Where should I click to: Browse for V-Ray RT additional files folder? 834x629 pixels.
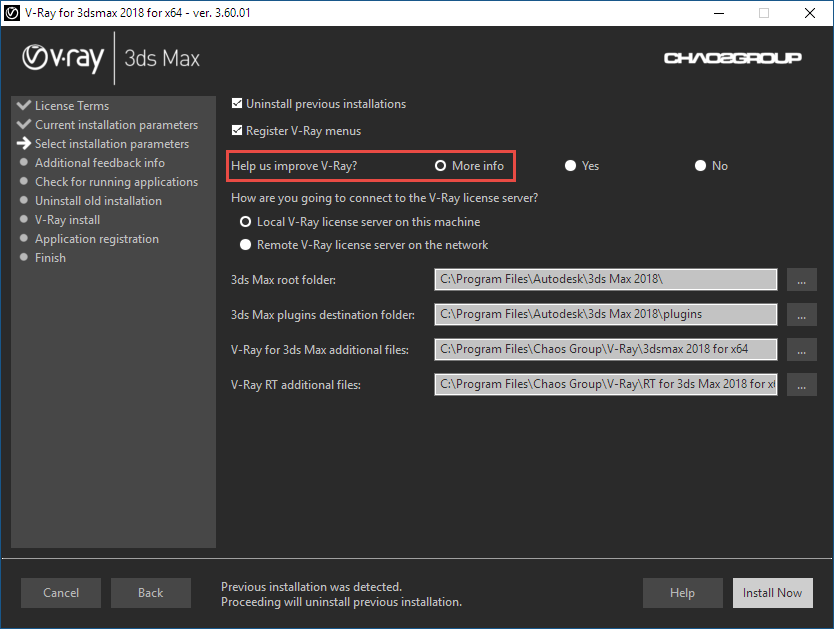pyautogui.click(x=801, y=384)
